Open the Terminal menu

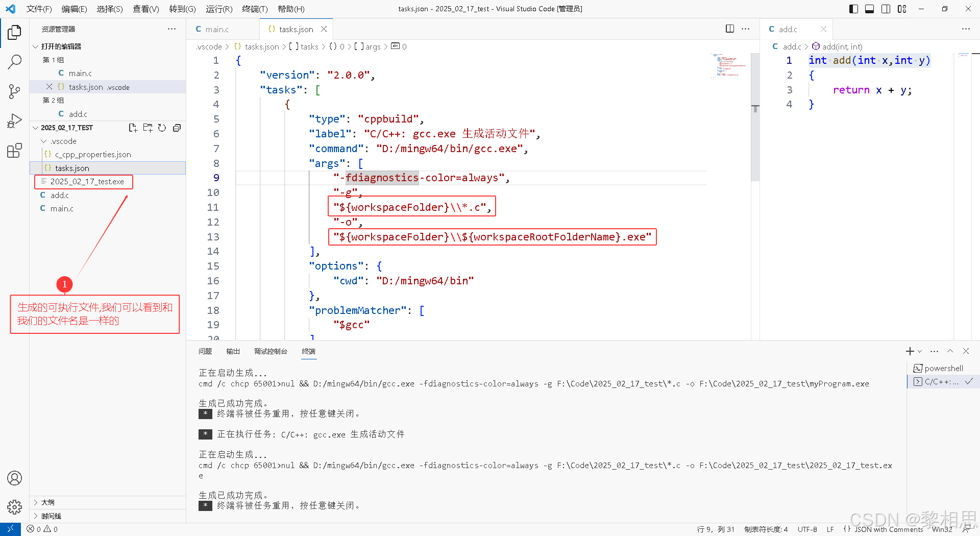pyautogui.click(x=255, y=9)
